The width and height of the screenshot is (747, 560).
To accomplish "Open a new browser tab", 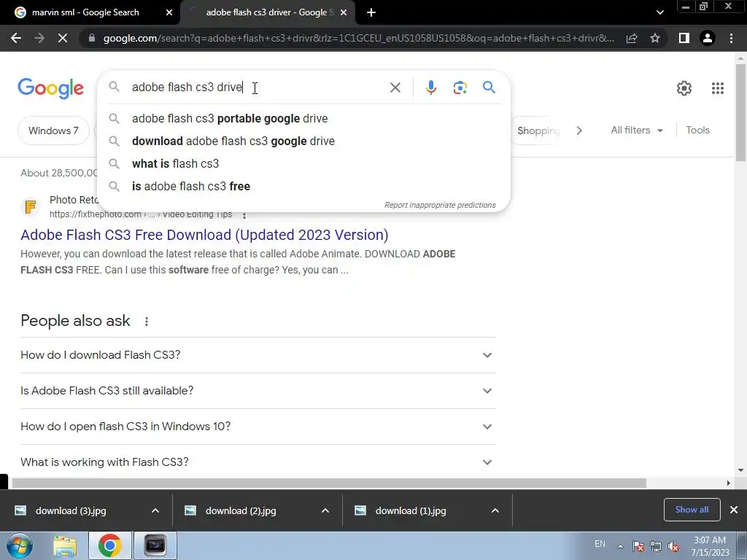I will [371, 13].
